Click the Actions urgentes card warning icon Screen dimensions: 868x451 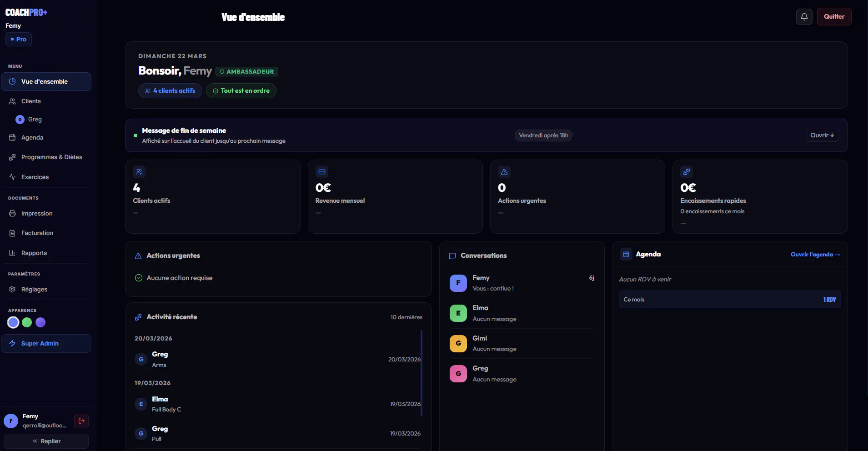504,172
